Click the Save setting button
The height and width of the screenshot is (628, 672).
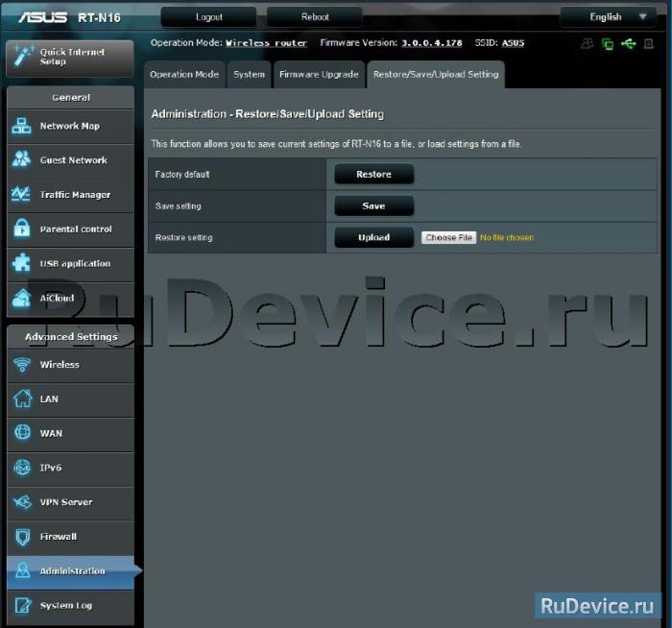tap(373, 206)
